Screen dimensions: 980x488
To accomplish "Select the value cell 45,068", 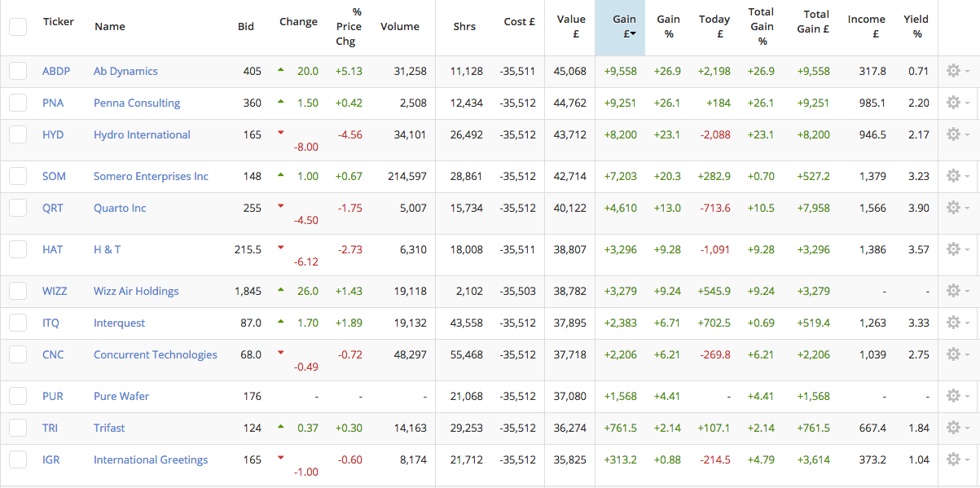I will pyautogui.click(x=569, y=71).
